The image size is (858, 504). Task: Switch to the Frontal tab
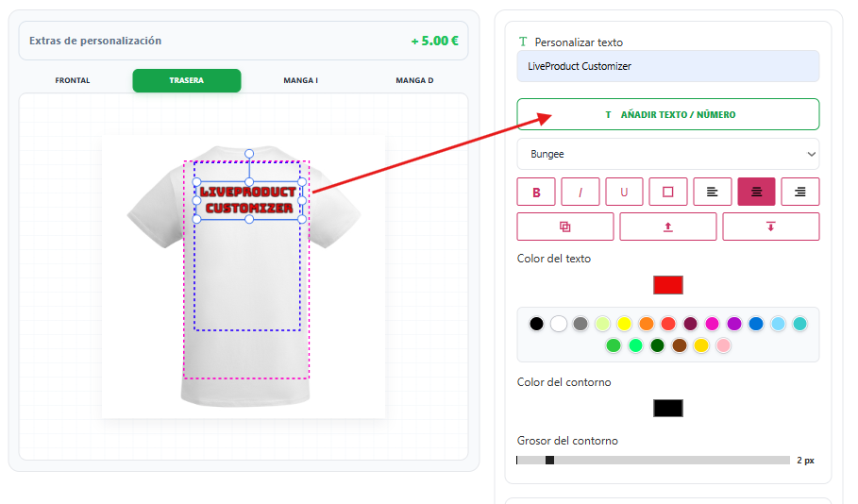click(x=73, y=80)
